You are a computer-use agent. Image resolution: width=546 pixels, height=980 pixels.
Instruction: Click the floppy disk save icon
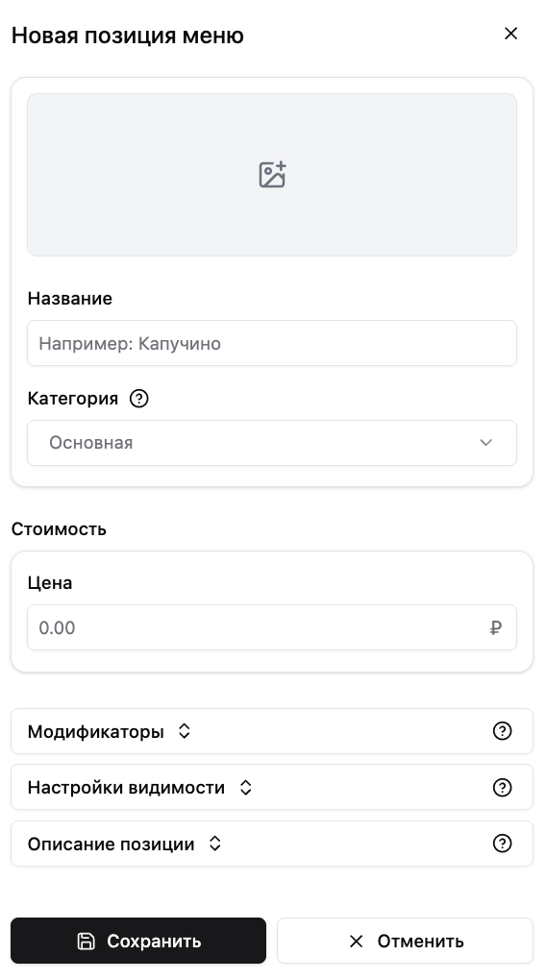tap(86, 941)
